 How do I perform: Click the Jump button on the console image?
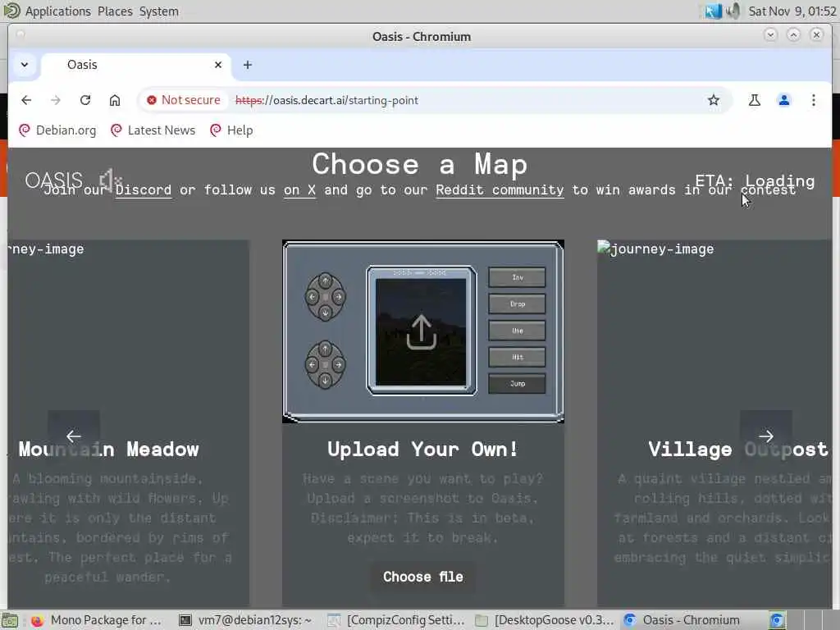(x=517, y=384)
